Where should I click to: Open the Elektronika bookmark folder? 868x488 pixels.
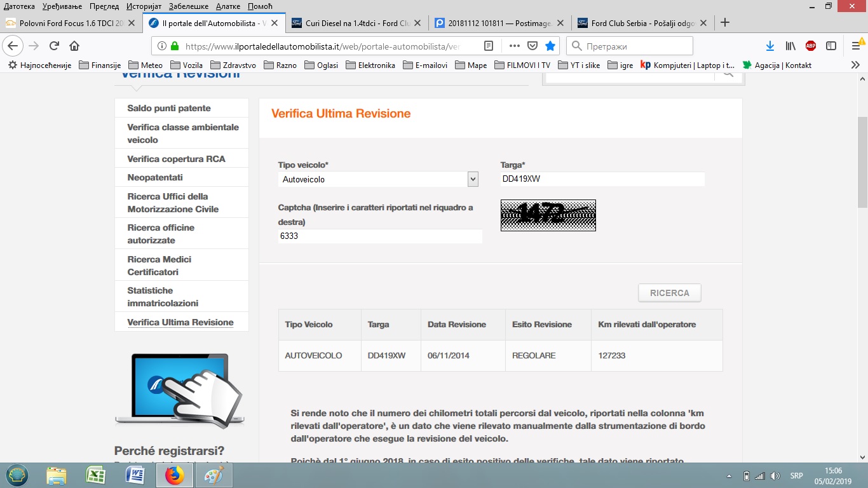(370, 65)
